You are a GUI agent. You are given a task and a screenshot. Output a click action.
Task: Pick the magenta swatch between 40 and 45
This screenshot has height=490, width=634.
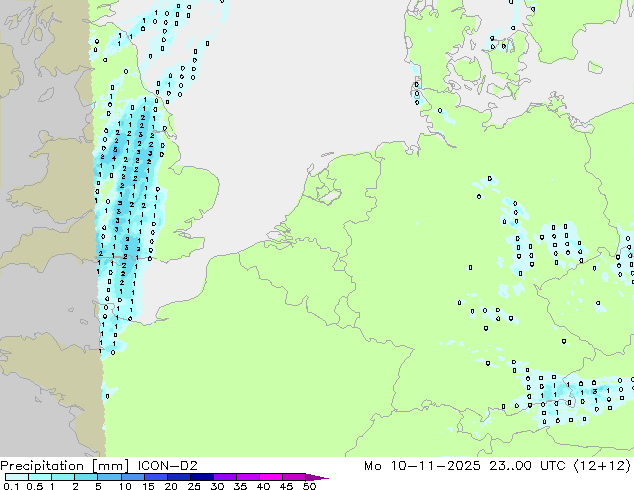(271, 477)
